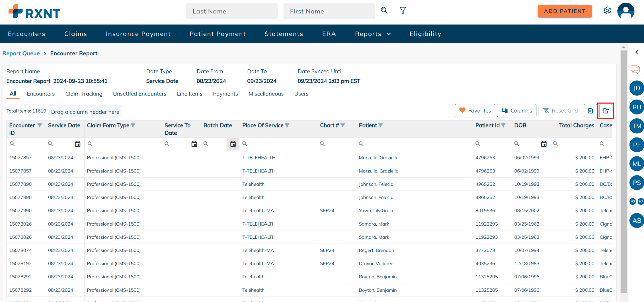
Task: Click the PDF export icon
Action: (590, 111)
